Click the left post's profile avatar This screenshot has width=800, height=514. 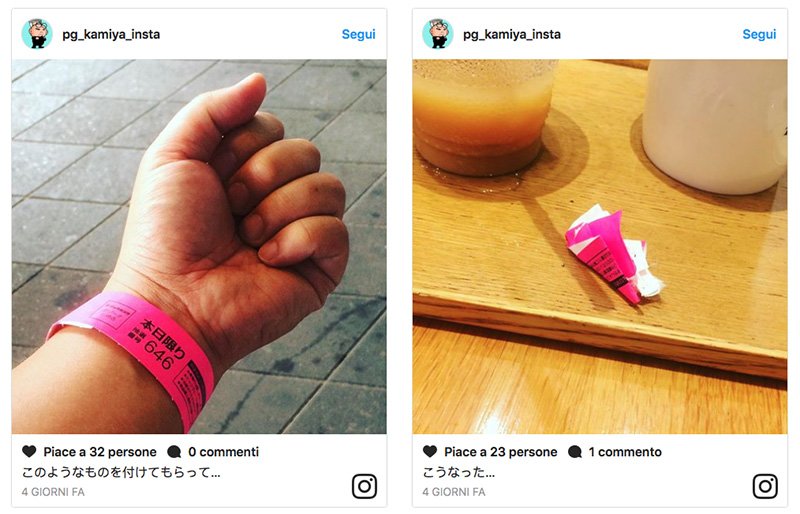pyautogui.click(x=37, y=34)
